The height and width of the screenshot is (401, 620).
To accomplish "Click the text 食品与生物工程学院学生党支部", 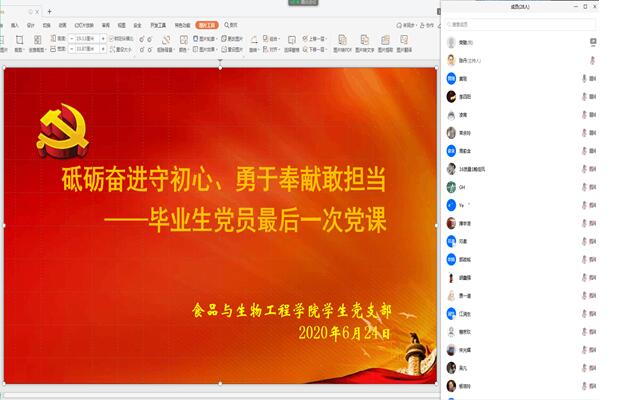I will (x=292, y=310).
